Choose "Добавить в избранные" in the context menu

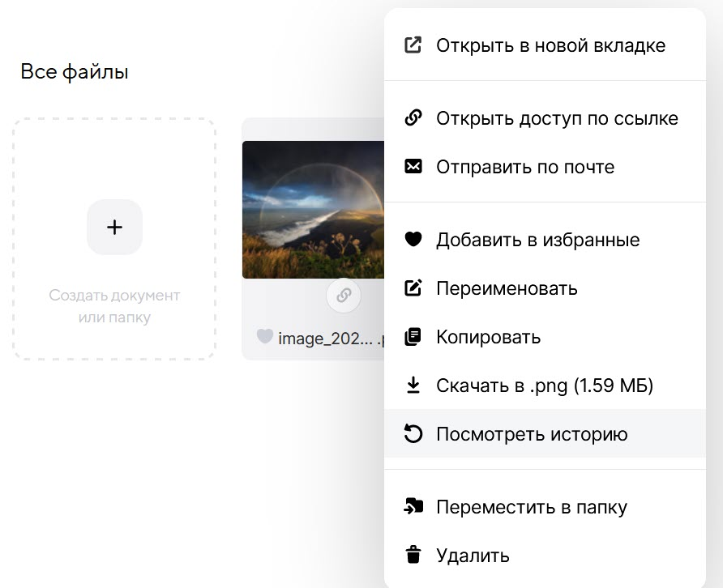(538, 240)
